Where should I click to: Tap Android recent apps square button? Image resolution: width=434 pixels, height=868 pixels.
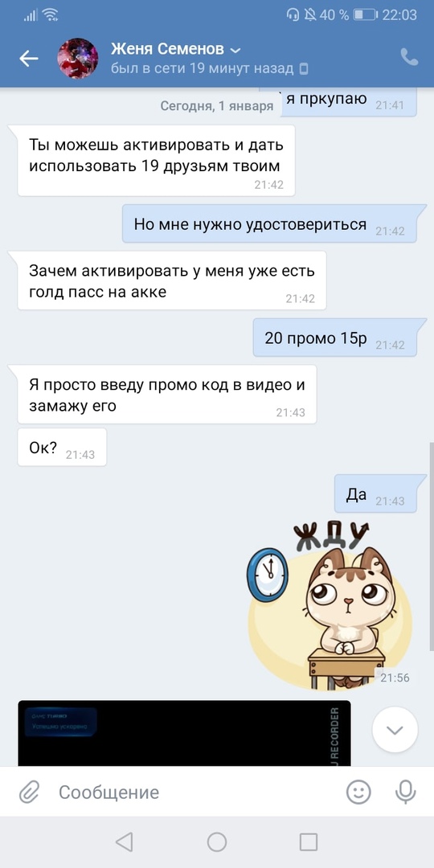309,842
